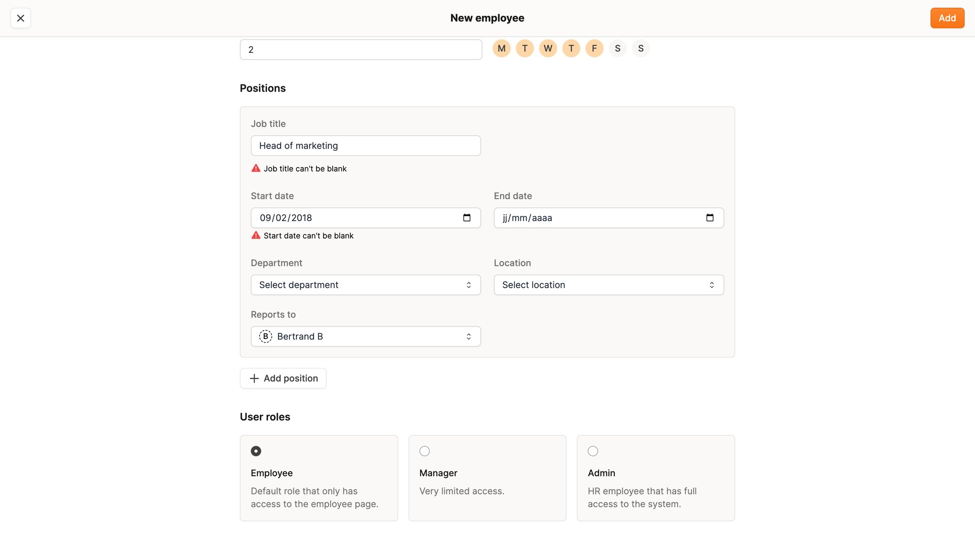Click the field containing the value 2
975x560 pixels.
(361, 49)
